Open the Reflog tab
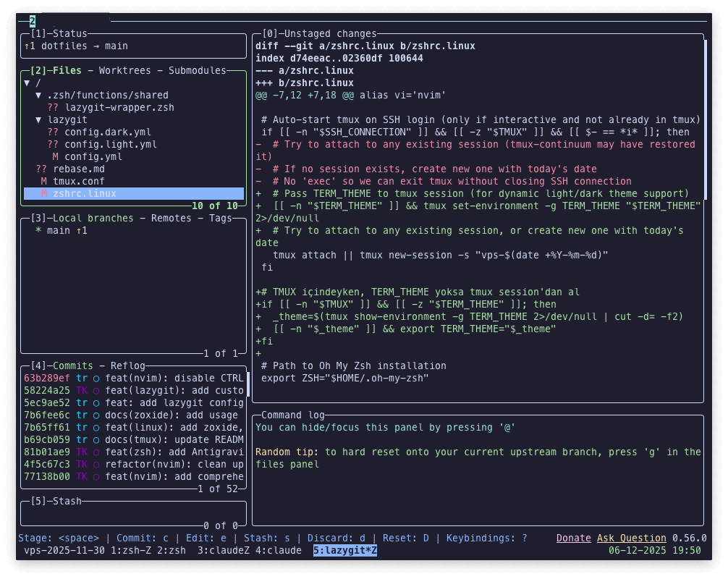Viewport: 728px width, 579px height. (127, 366)
